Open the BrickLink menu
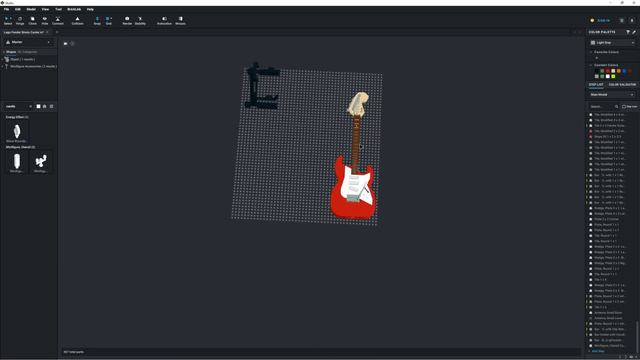 tap(74, 9)
